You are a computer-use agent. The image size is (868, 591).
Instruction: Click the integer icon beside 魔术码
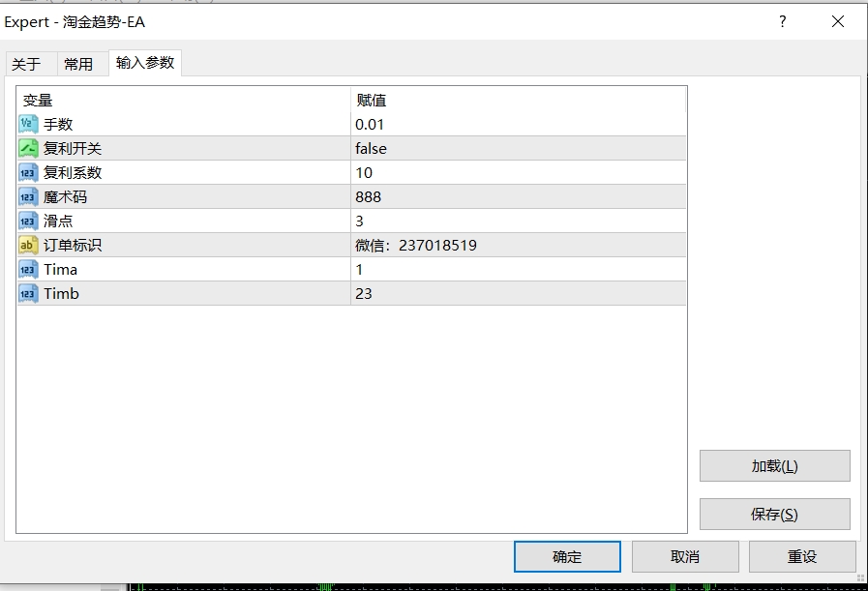point(28,196)
